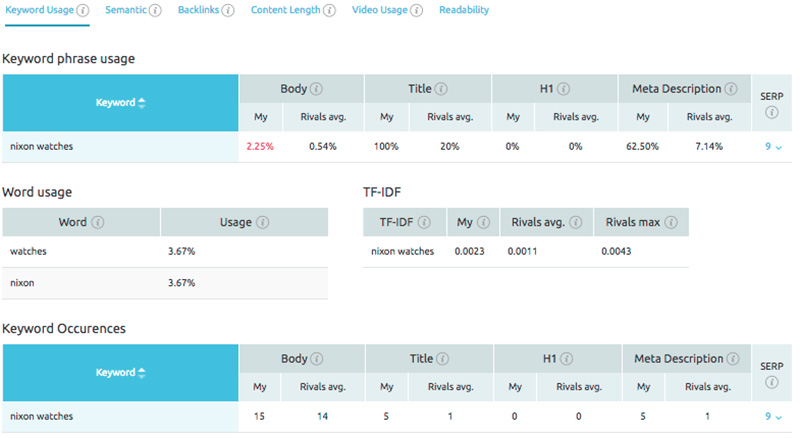Click info icon next to Usage column
The width and height of the screenshot is (800, 438).
[262, 222]
